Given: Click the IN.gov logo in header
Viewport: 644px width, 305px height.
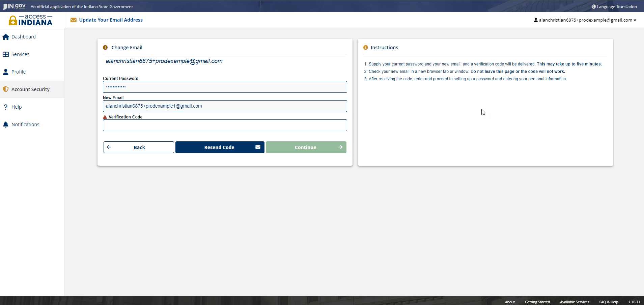Looking at the screenshot, I should (x=15, y=6).
